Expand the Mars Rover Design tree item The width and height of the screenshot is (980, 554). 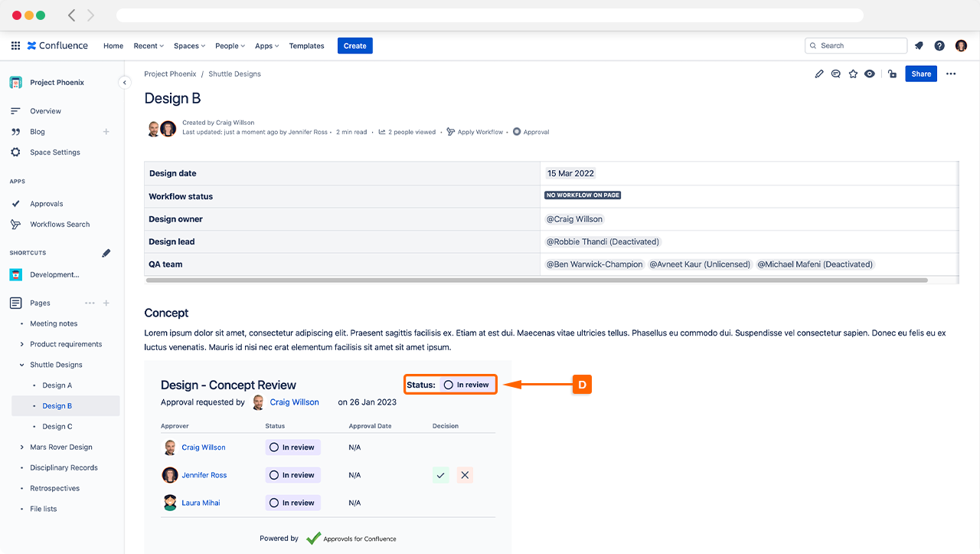tap(21, 447)
